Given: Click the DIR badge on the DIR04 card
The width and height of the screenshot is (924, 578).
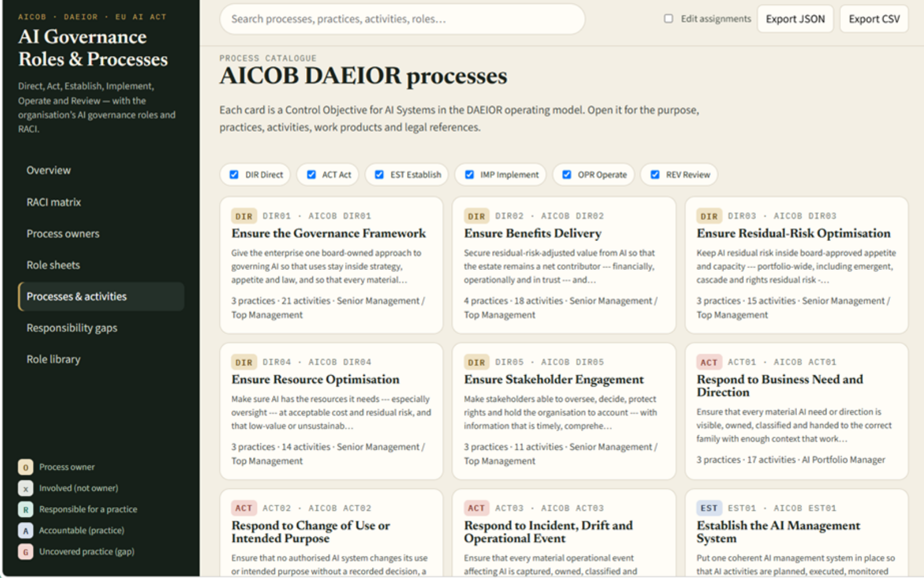Looking at the screenshot, I should (x=244, y=362).
